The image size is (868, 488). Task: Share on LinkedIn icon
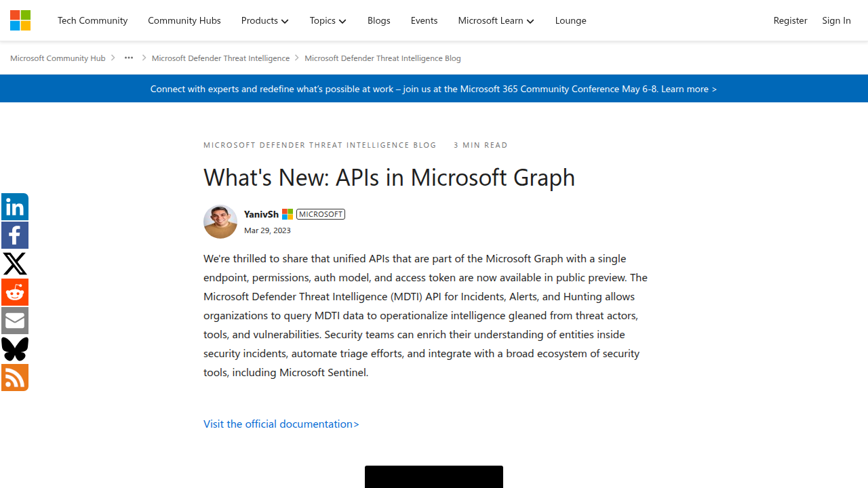pos(15,207)
